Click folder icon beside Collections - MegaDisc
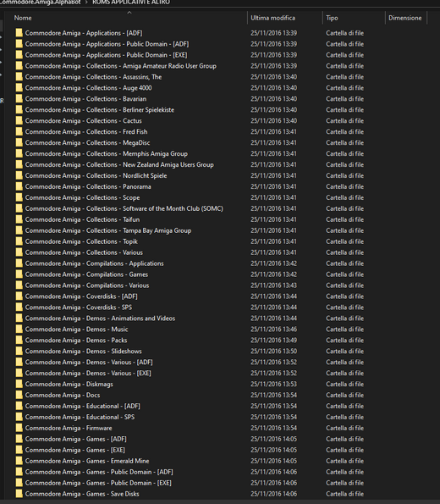Image resolution: width=440 pixels, height=504 pixels. tap(19, 142)
